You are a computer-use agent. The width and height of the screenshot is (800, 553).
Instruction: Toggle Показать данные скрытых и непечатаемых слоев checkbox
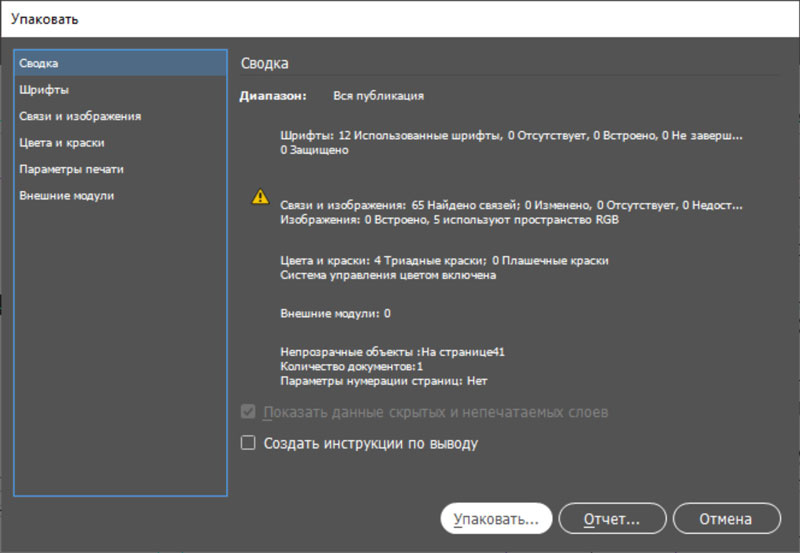click(x=249, y=412)
